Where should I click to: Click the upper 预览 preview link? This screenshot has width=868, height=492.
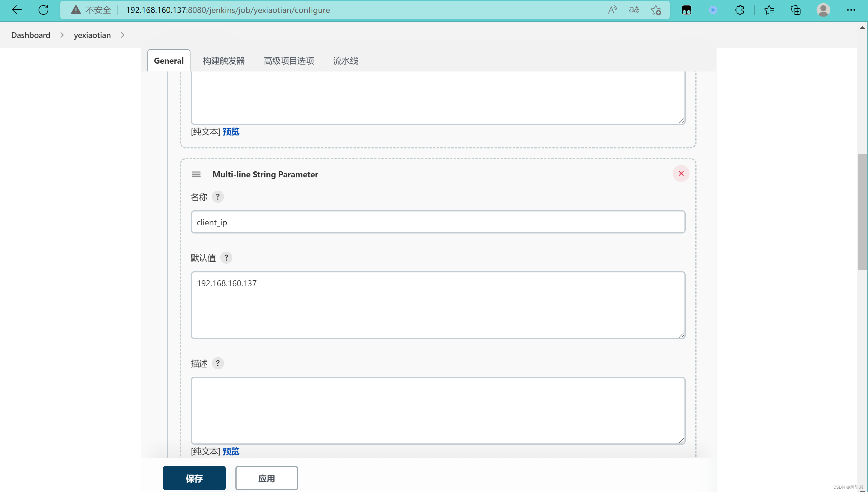231,132
